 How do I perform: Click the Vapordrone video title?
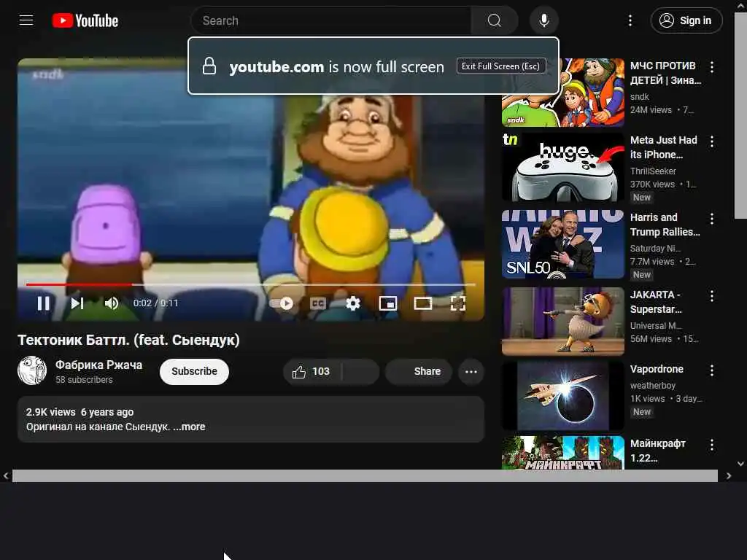657,369
